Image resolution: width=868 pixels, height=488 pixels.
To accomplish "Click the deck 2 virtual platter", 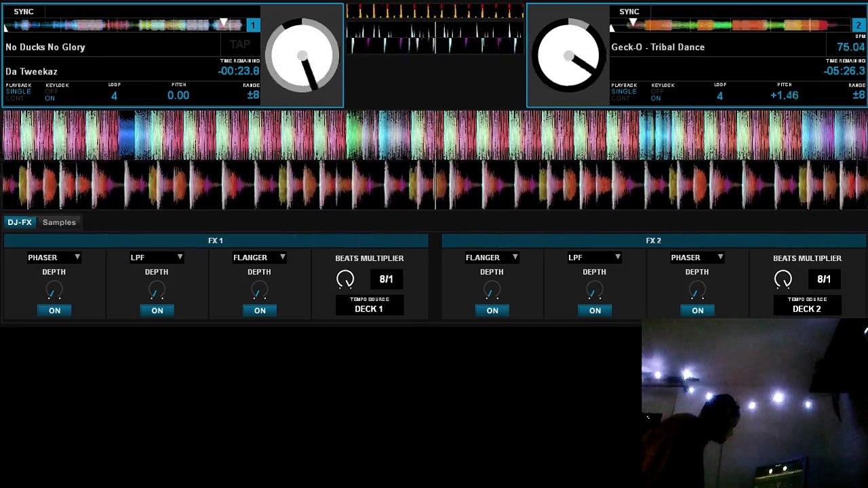I will 568,56.
